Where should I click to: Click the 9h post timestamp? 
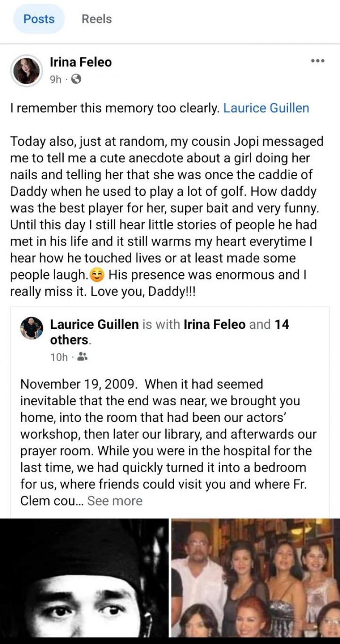(x=56, y=79)
